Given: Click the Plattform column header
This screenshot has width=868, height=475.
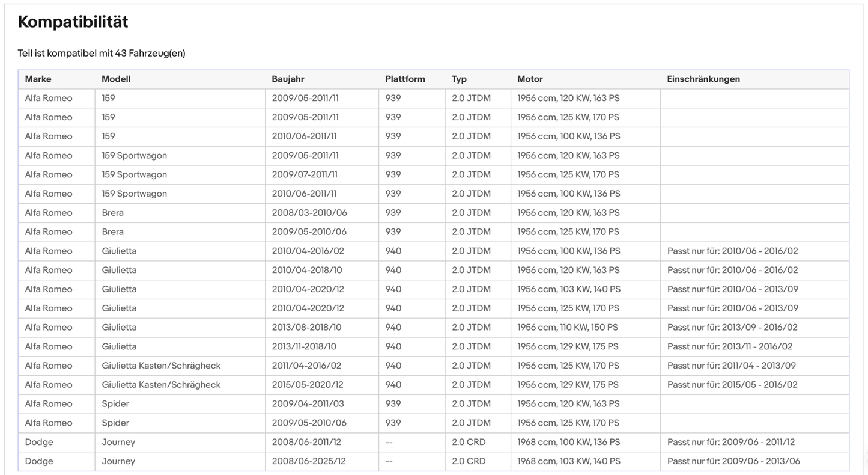Looking at the screenshot, I should 405,79.
